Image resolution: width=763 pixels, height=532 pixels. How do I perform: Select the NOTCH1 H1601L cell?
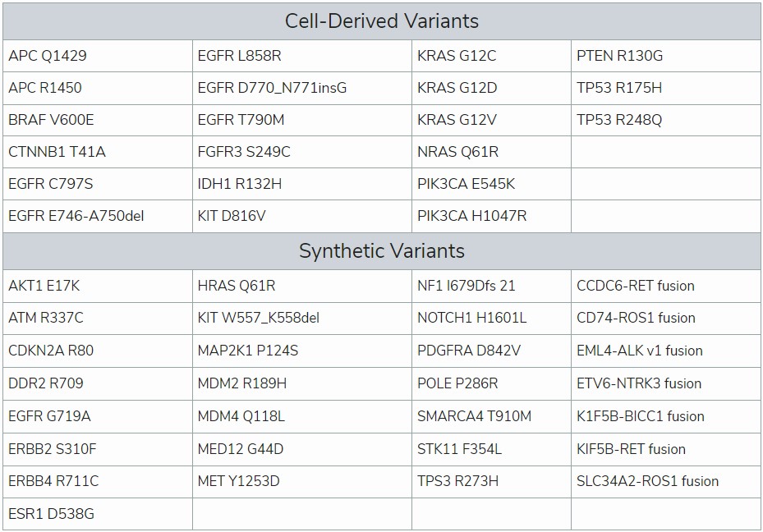[491, 318]
